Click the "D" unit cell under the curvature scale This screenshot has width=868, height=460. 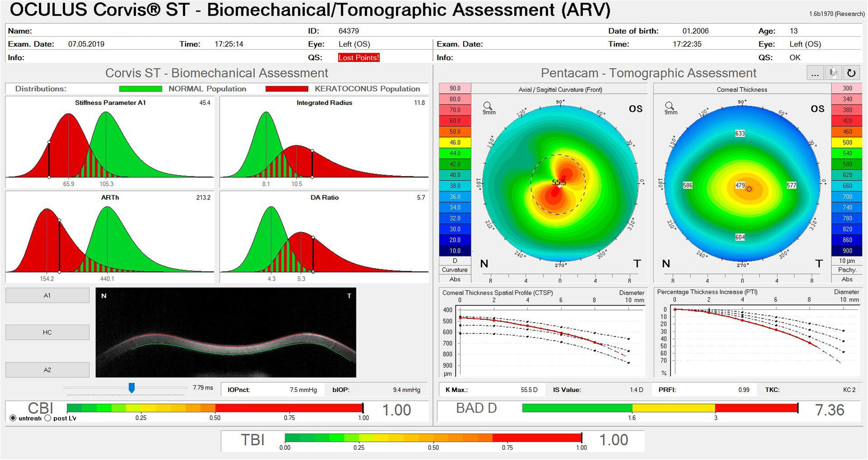(455, 261)
